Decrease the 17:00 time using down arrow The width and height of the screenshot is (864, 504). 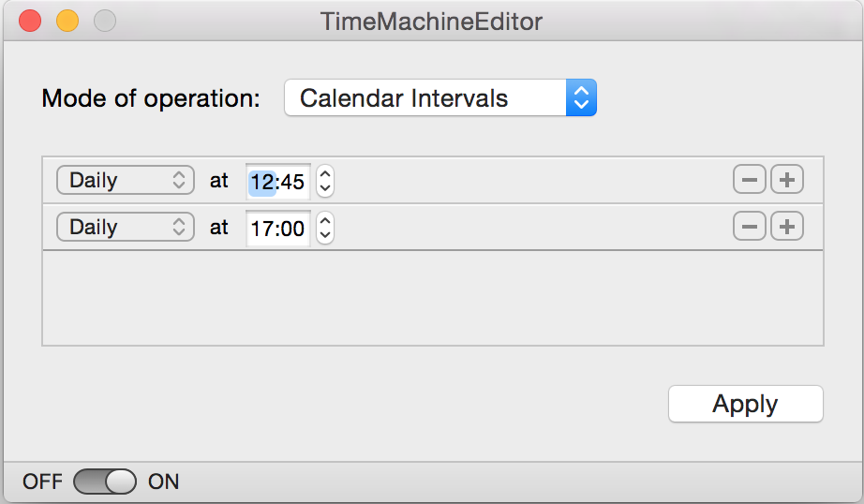[325, 234]
